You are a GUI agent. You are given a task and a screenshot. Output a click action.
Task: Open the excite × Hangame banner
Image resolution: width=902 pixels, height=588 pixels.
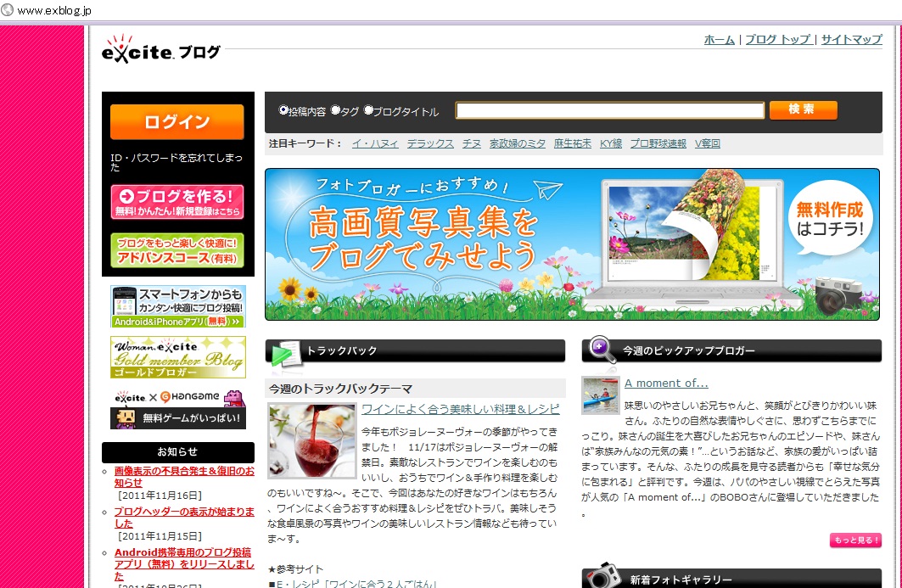178,409
